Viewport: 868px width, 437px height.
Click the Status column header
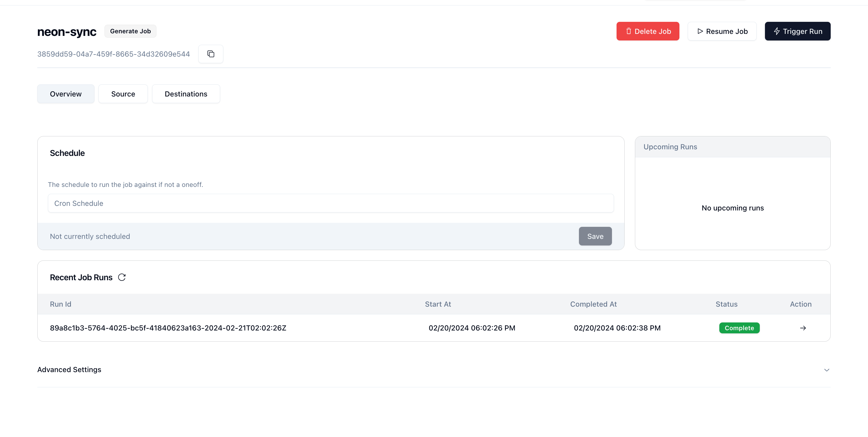726,304
